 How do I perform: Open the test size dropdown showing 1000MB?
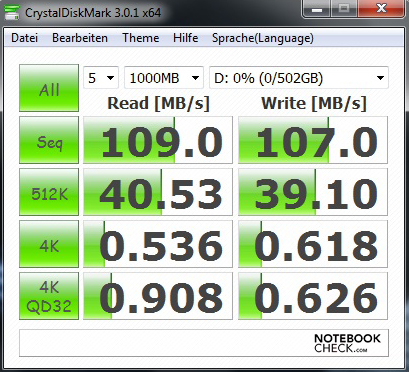(164, 78)
